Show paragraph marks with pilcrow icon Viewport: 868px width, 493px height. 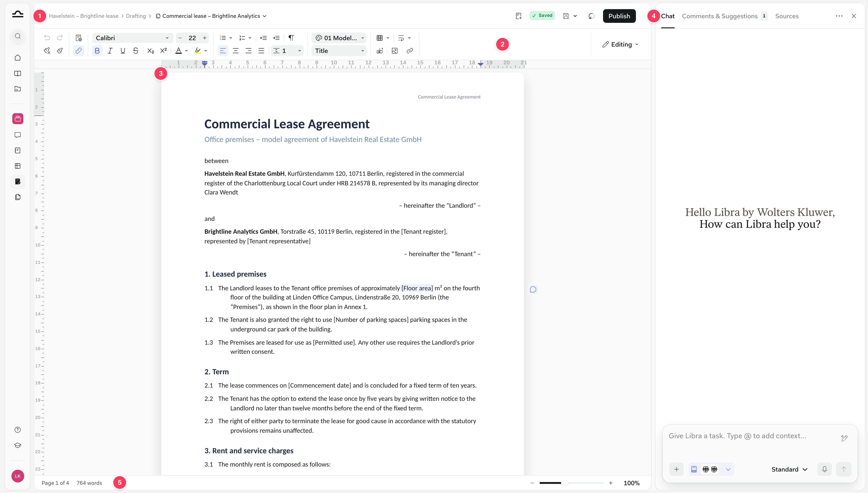(291, 38)
